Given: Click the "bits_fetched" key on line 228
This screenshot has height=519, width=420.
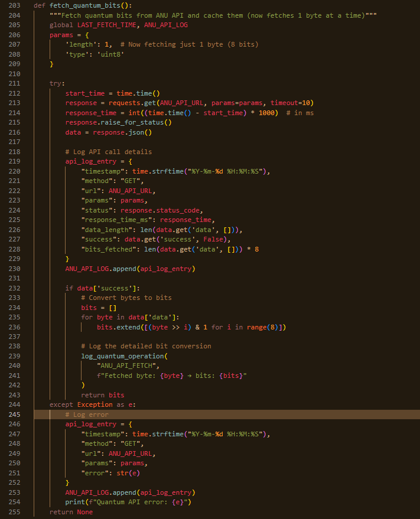Looking at the screenshot, I should click(109, 249).
